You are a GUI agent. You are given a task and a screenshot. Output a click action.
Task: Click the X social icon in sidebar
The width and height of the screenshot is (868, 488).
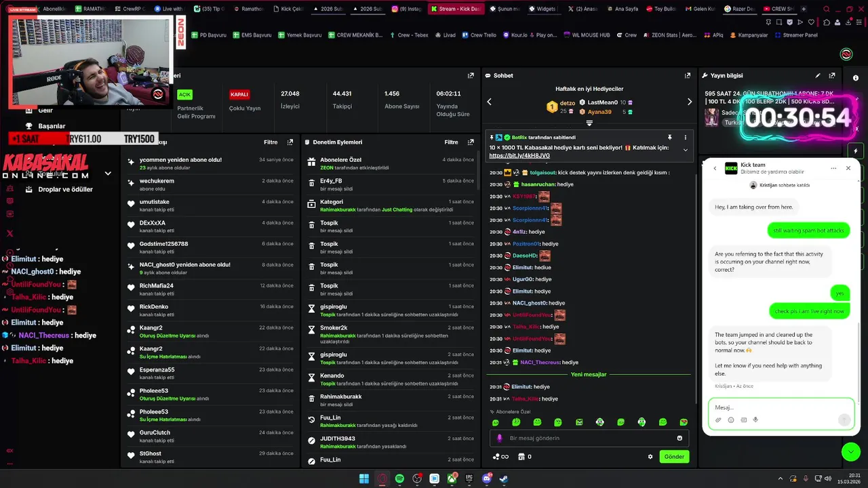click(x=9, y=233)
